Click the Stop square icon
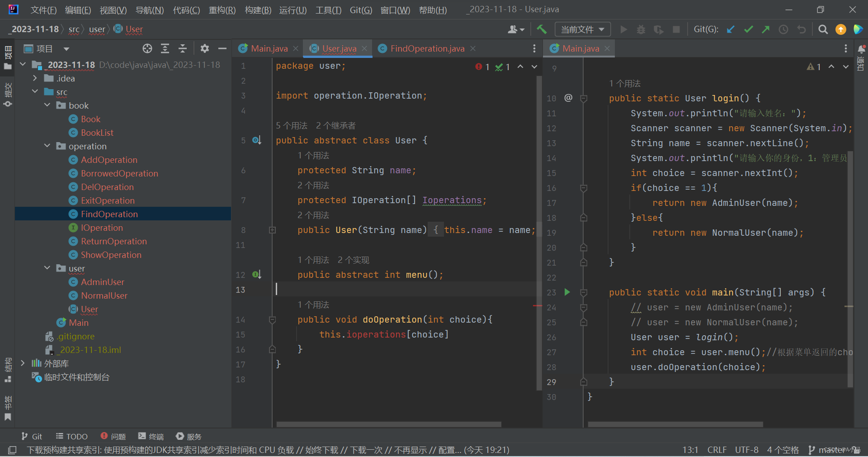868x457 pixels. click(x=676, y=29)
